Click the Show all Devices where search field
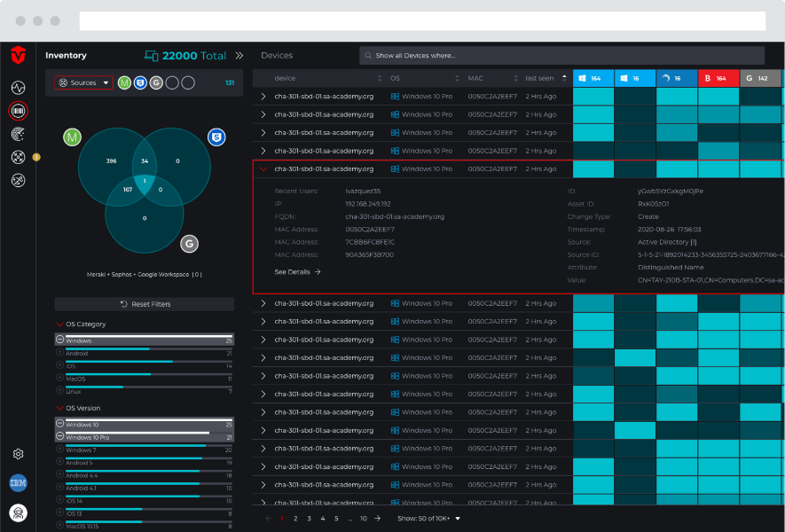Image resolution: width=785 pixels, height=532 pixels. tap(561, 56)
